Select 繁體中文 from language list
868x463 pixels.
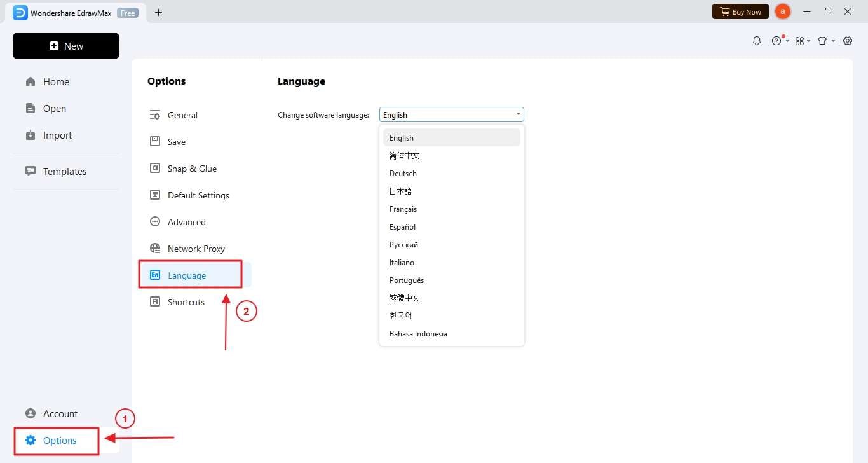(x=452, y=298)
